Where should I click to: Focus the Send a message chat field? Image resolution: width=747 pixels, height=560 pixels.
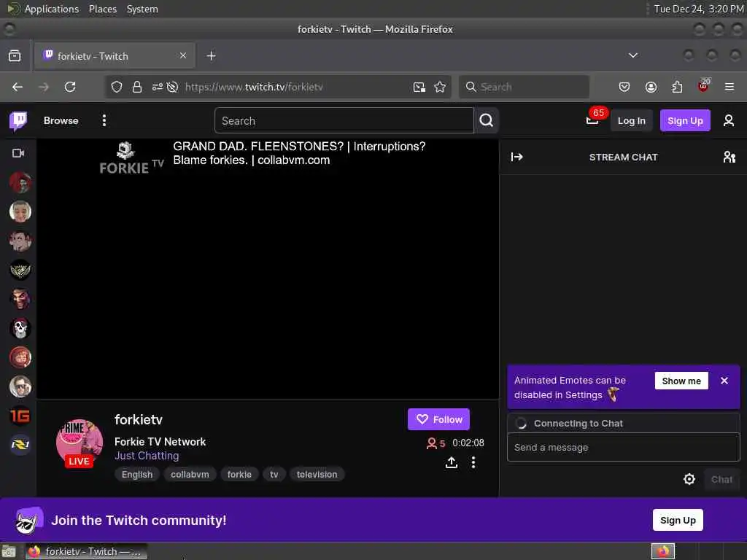click(x=623, y=447)
